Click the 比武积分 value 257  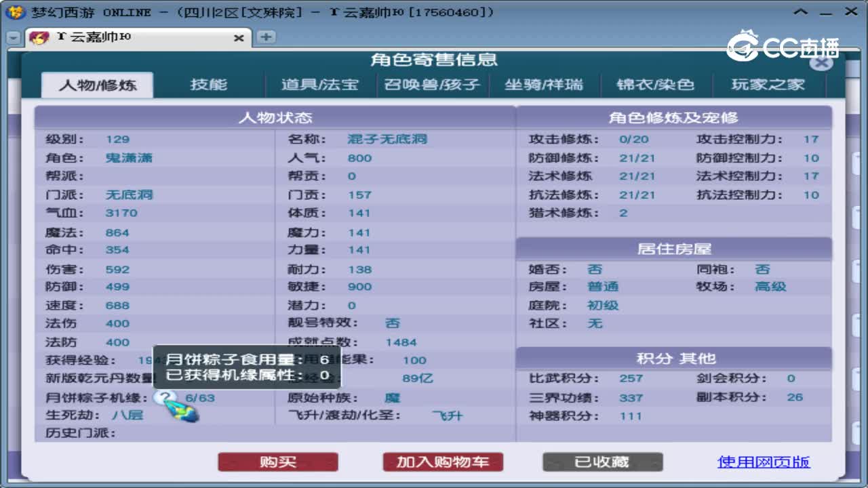pos(631,378)
